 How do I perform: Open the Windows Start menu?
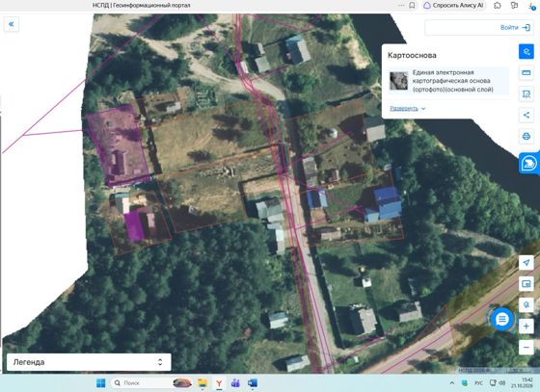pos(101,382)
